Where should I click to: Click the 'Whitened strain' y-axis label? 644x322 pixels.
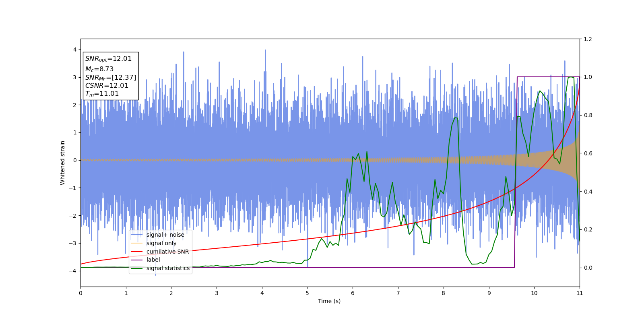click(x=63, y=163)
